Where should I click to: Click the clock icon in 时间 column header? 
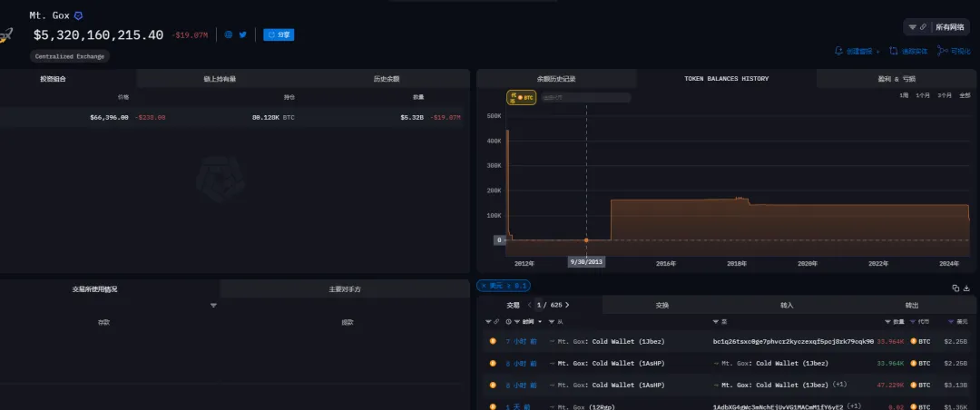pos(508,322)
